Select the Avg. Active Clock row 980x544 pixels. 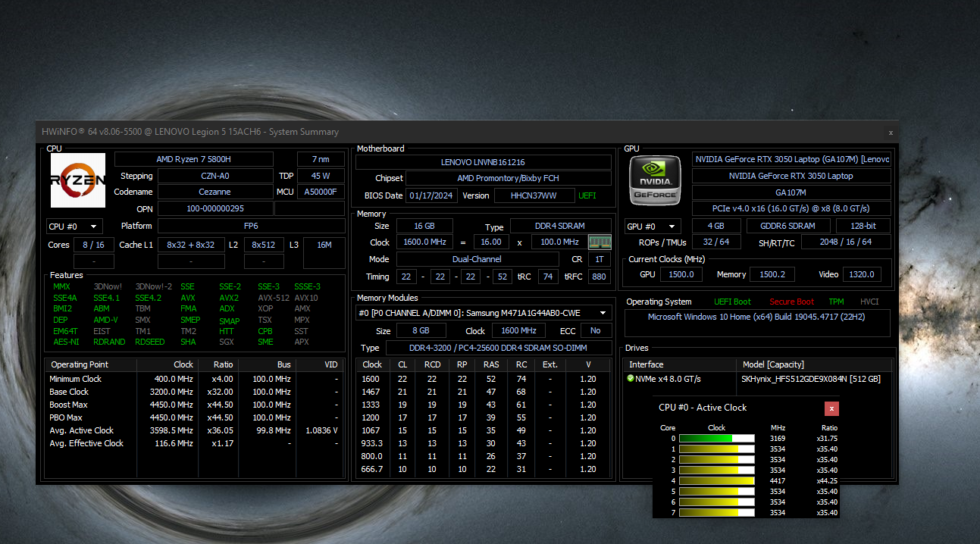[x=195, y=430]
